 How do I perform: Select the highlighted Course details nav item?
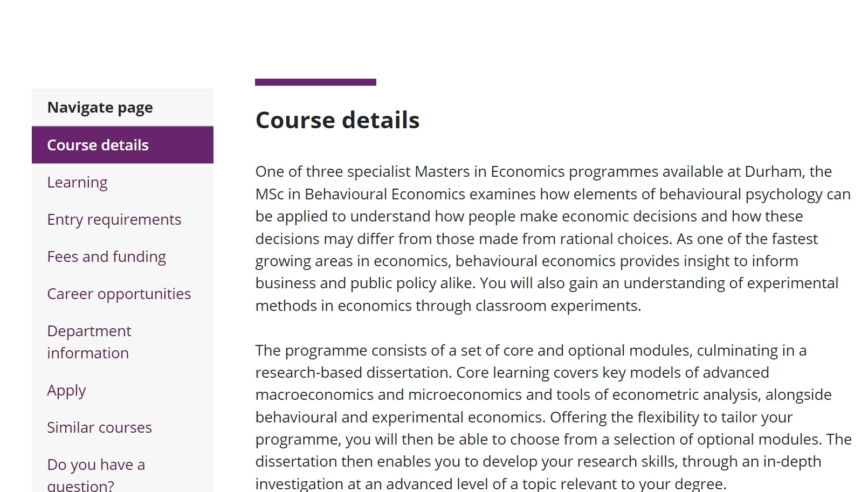(122, 145)
